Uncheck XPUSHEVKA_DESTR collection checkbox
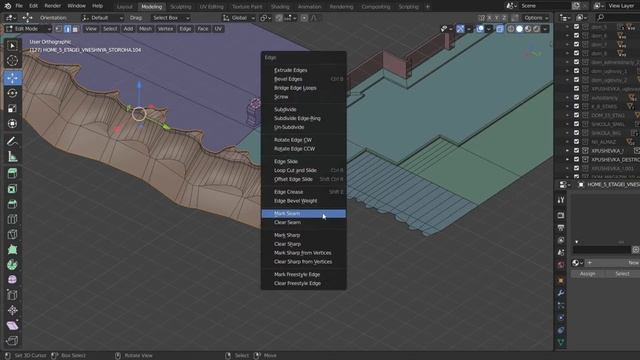 tap(576, 159)
